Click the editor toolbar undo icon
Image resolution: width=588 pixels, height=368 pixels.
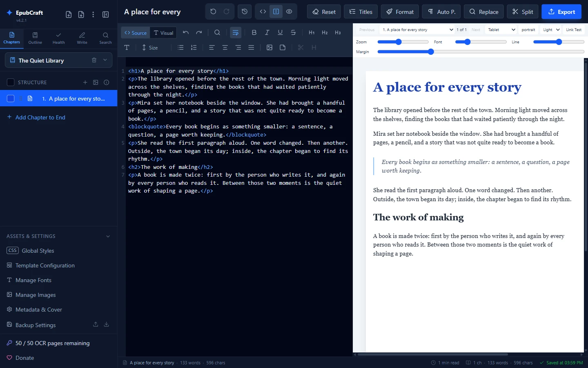(x=186, y=33)
